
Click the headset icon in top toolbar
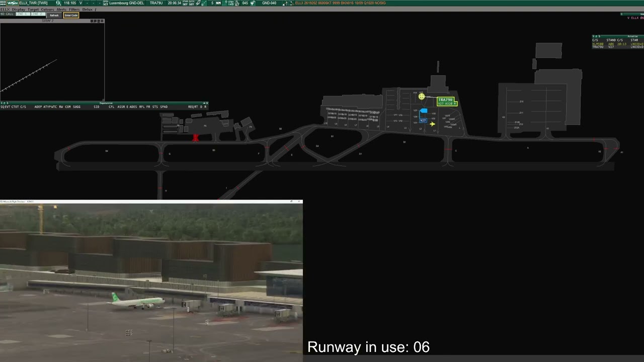[58, 3]
